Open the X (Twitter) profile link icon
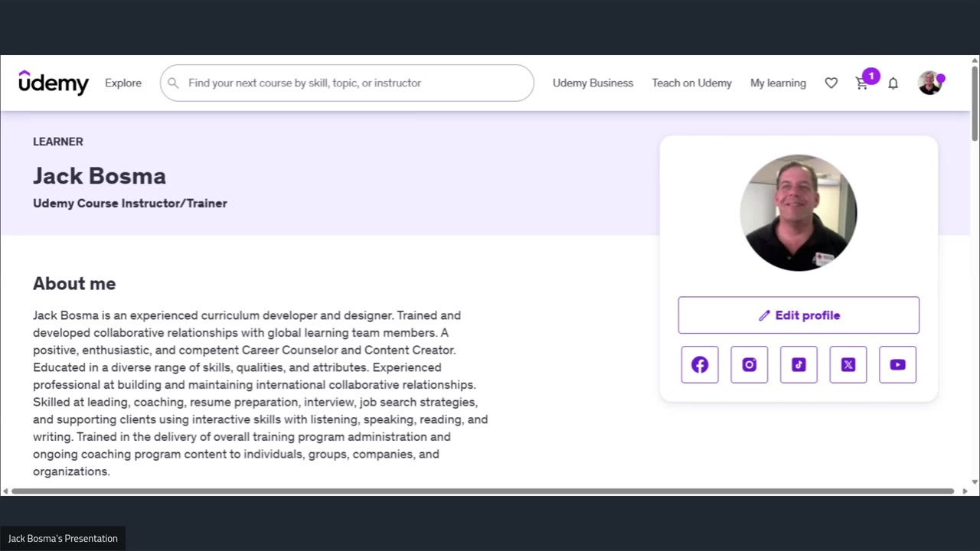 click(848, 364)
